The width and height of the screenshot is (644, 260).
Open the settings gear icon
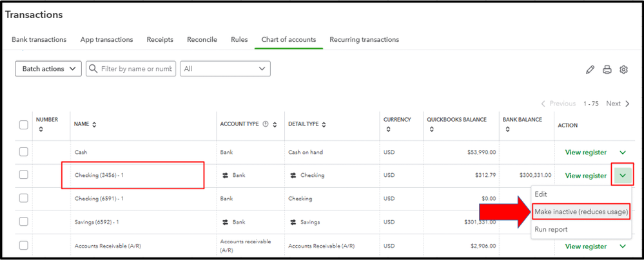[x=623, y=70]
